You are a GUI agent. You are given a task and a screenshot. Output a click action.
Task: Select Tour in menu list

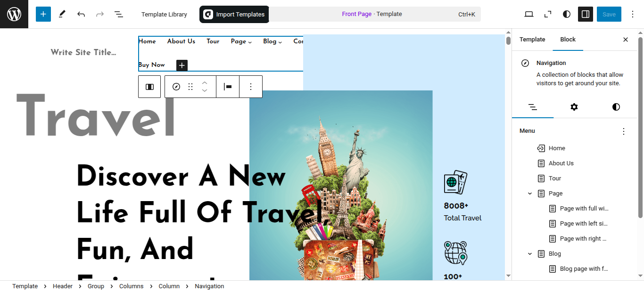555,178
